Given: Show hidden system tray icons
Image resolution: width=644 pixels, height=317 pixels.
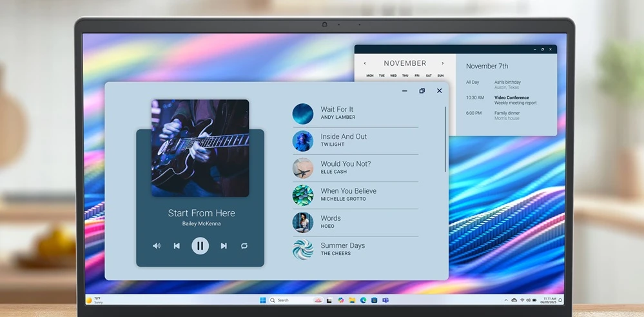Looking at the screenshot, I should tap(506, 300).
